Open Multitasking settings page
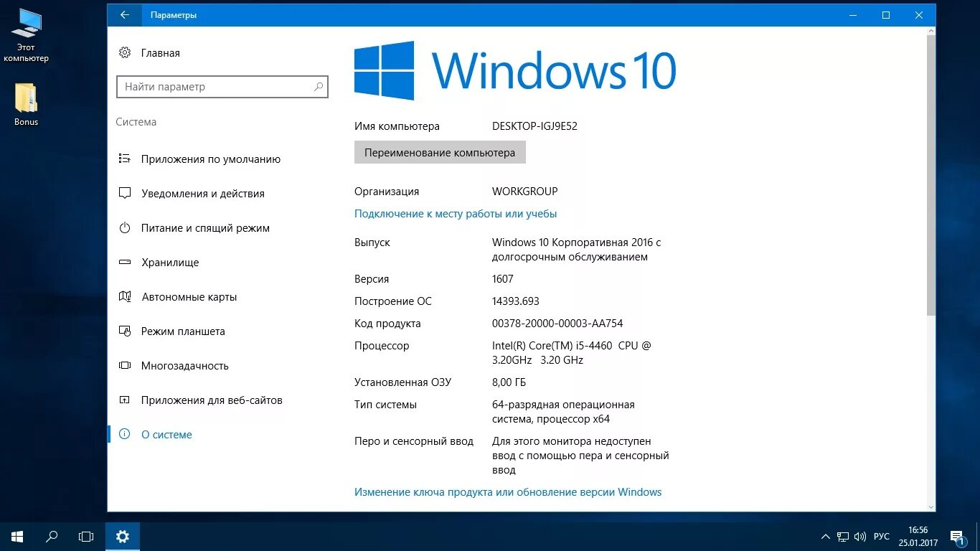 185,366
